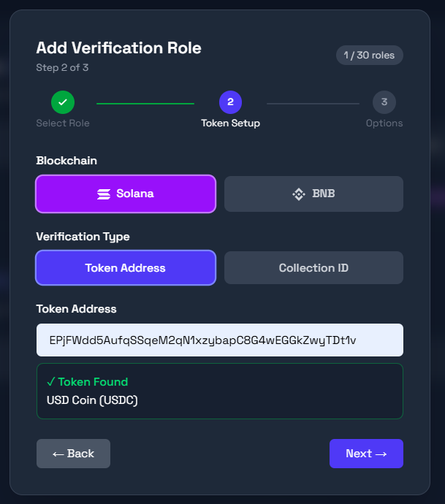Click the grey progress line before step 3

pyautogui.click(x=313, y=103)
